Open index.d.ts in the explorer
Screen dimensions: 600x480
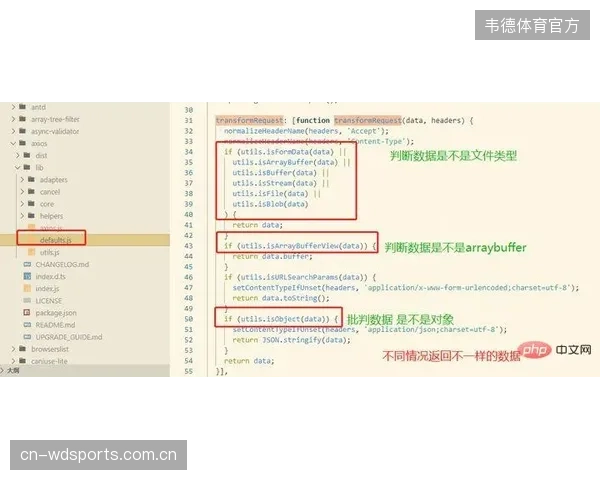(51, 276)
